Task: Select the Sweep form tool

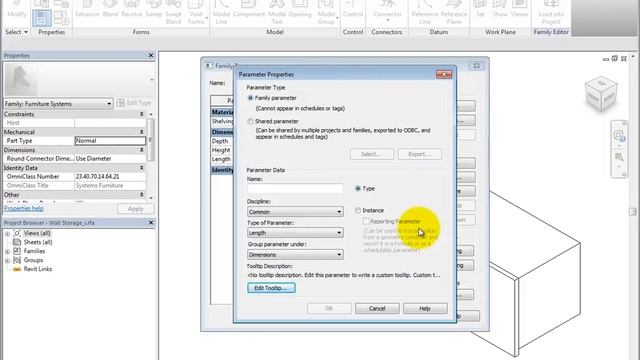Action: (x=154, y=10)
